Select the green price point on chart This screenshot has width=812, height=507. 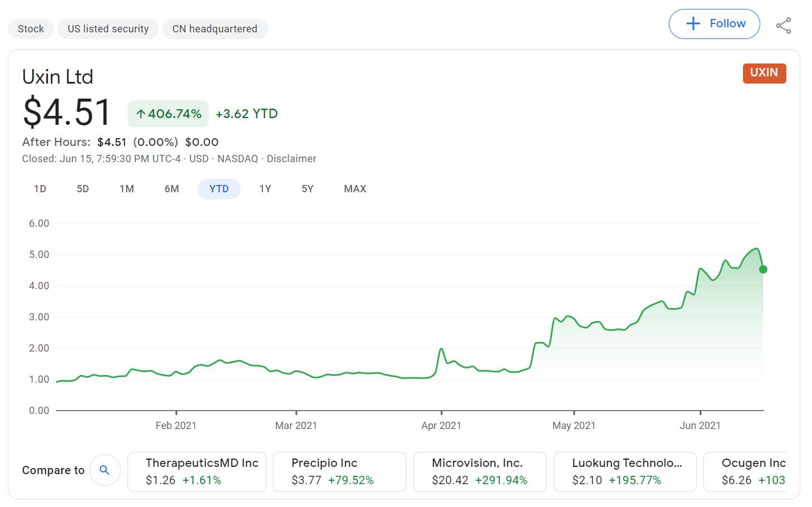764,270
